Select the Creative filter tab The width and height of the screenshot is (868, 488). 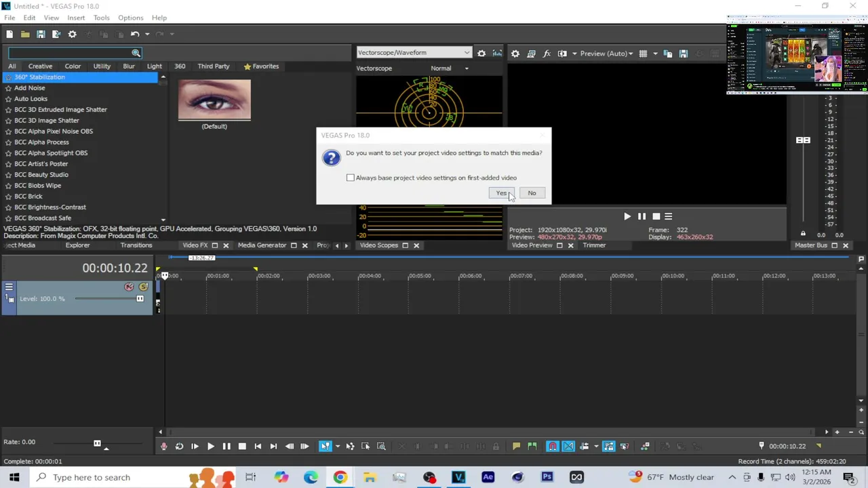(x=40, y=66)
